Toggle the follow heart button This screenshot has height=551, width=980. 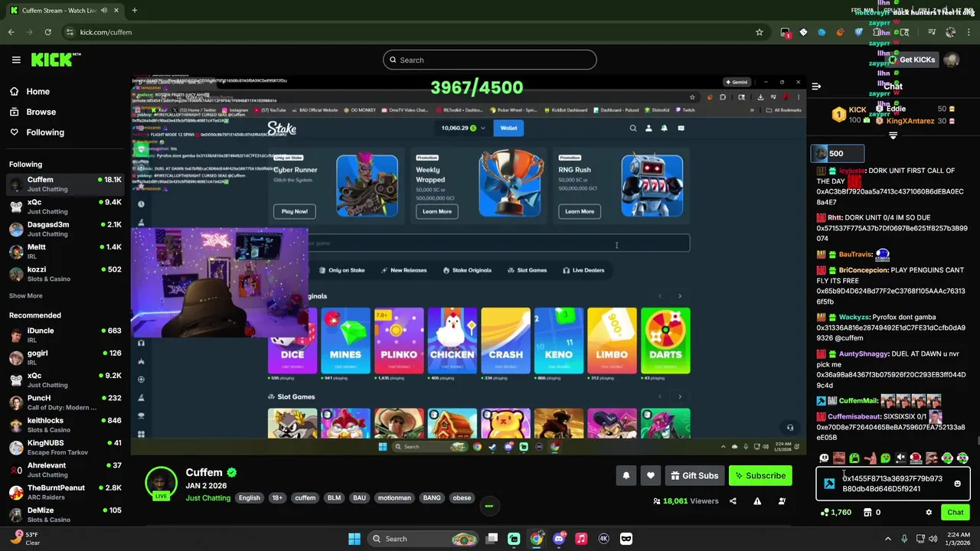[x=651, y=476]
